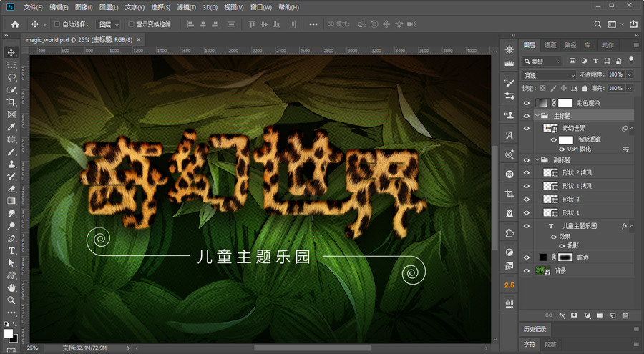The height and width of the screenshot is (354, 644).
Task: Click the add layer mask icon
Action: click(x=574, y=315)
